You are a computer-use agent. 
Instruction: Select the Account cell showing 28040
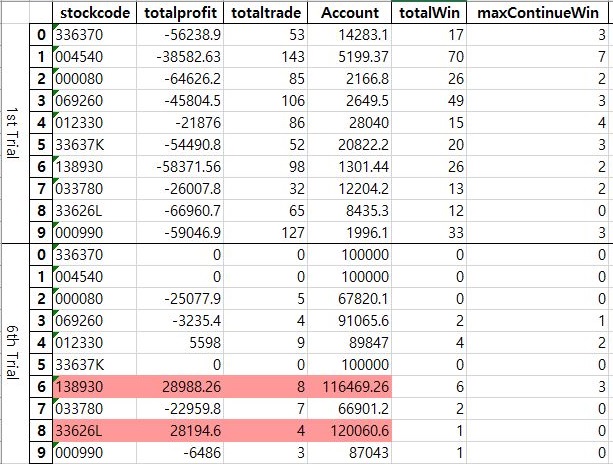coord(350,123)
